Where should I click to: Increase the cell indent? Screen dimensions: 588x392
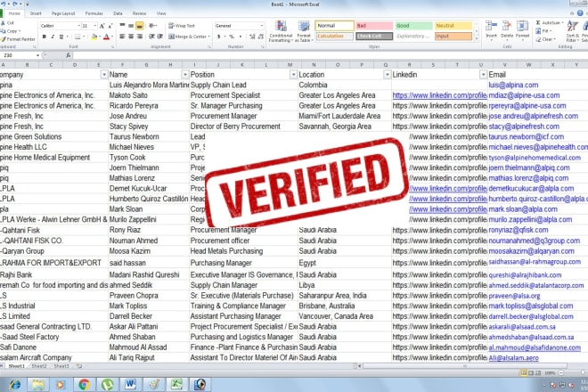coord(159,37)
